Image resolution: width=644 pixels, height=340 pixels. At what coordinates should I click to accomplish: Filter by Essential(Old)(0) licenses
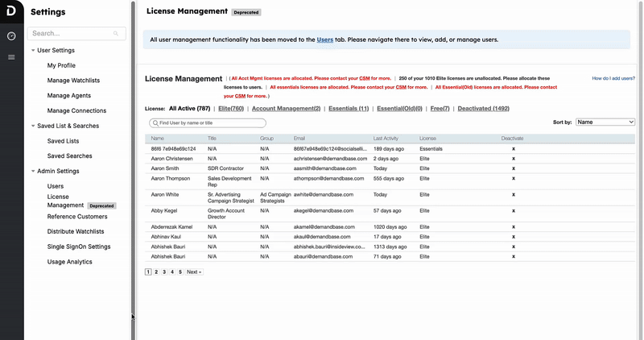pyautogui.click(x=399, y=109)
